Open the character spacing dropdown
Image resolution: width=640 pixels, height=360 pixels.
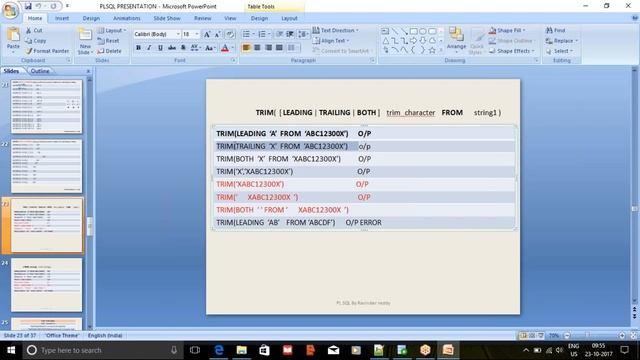click(195, 48)
